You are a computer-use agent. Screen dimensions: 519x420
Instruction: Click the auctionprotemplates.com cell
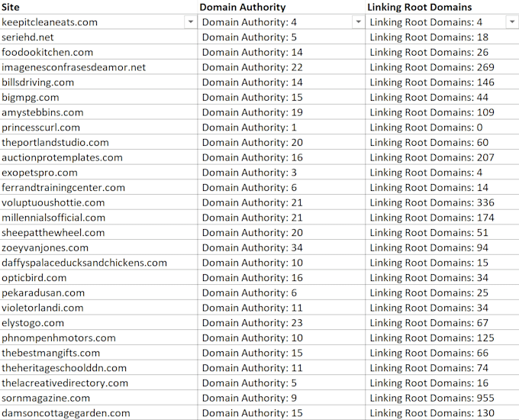[98, 157]
